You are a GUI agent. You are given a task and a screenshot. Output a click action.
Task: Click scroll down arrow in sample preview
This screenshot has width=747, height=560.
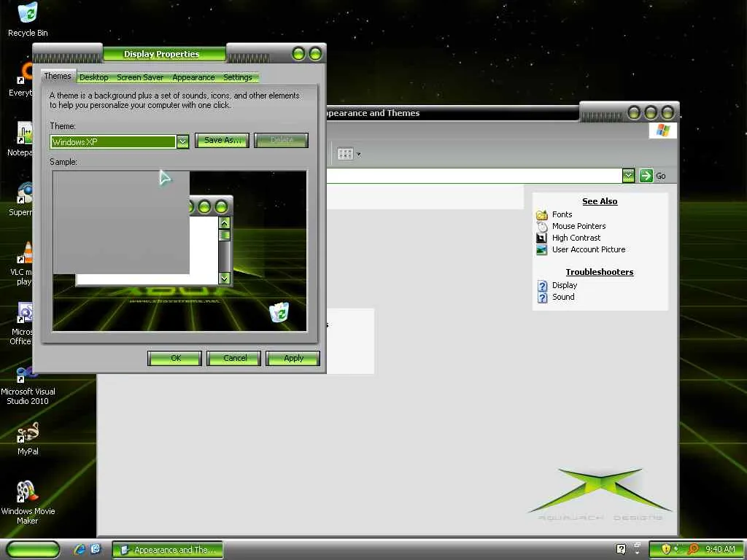point(225,278)
